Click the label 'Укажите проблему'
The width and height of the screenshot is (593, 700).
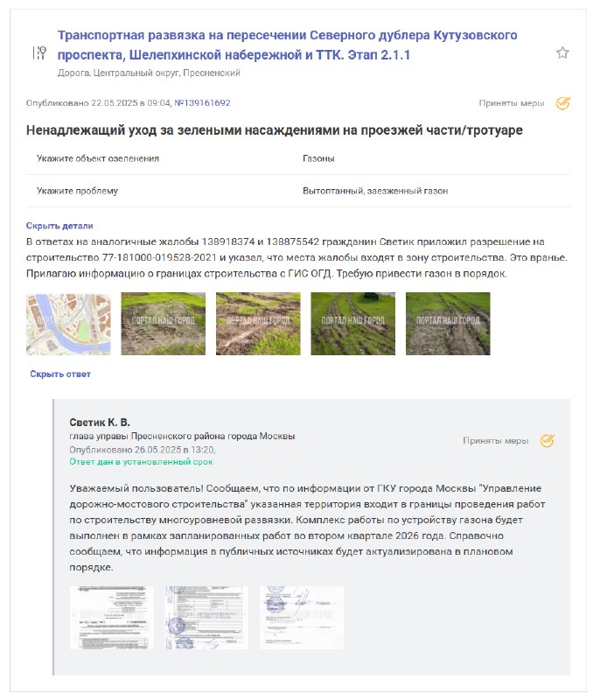[77, 191]
